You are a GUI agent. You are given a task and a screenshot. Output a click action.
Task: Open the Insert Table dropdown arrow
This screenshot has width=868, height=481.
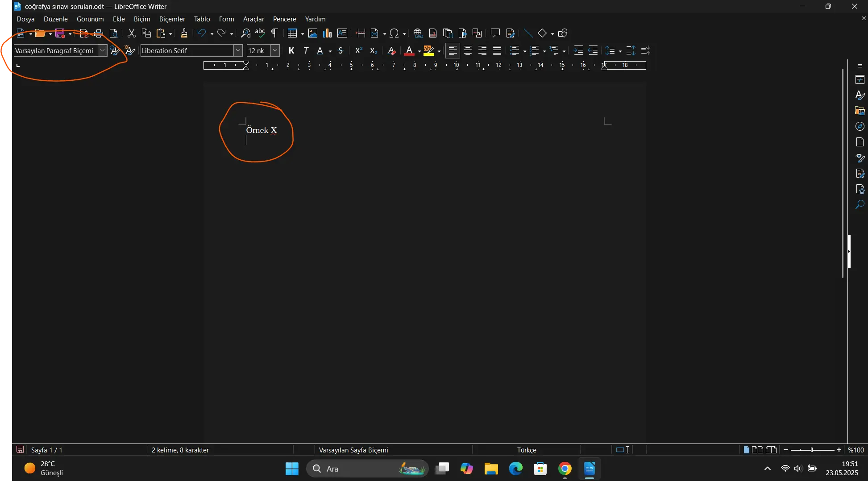coord(303,33)
